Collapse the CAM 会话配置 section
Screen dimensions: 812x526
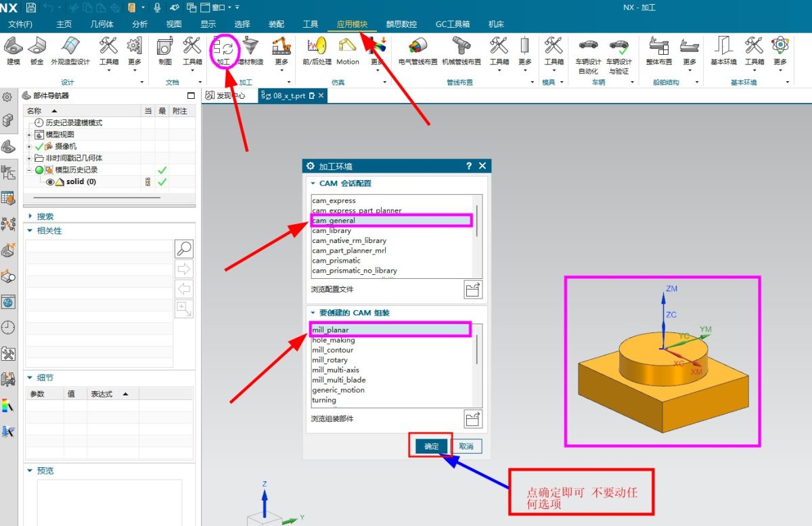pyautogui.click(x=313, y=183)
